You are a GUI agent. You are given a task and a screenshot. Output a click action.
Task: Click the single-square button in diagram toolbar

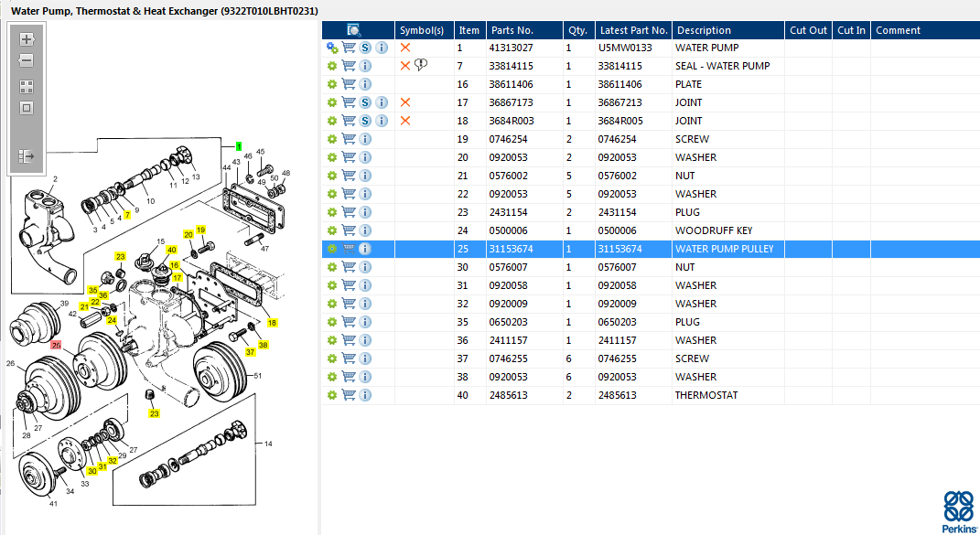27,108
